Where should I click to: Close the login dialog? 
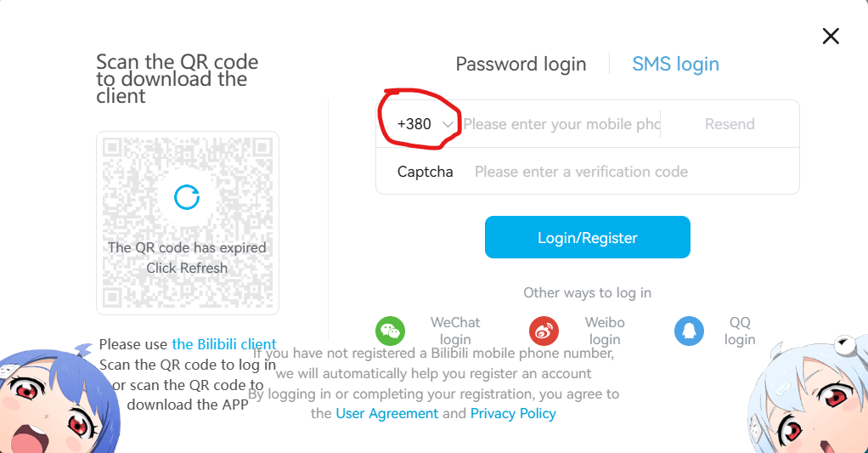click(x=831, y=36)
